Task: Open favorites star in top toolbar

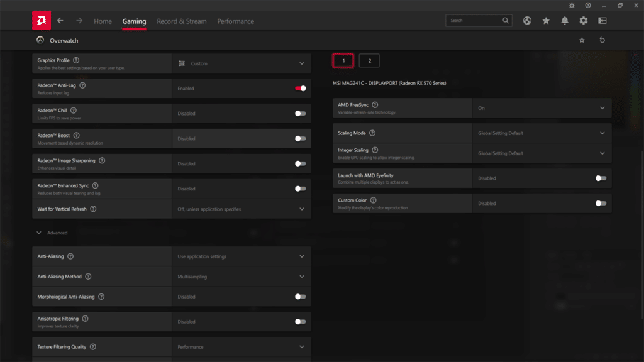Action: click(546, 21)
